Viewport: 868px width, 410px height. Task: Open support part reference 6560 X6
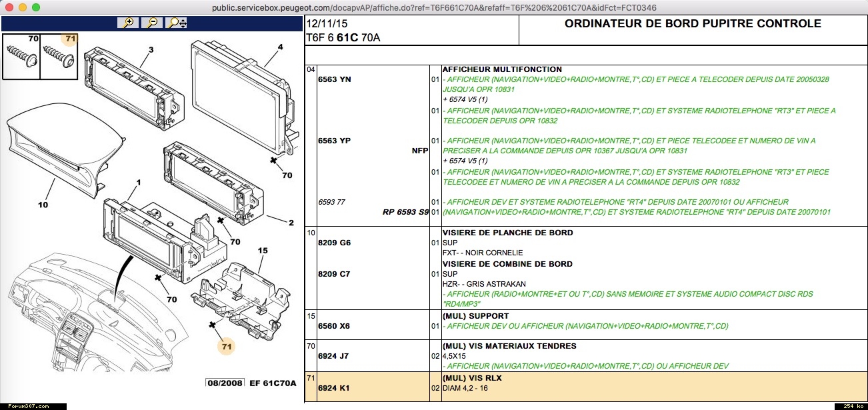click(x=335, y=326)
